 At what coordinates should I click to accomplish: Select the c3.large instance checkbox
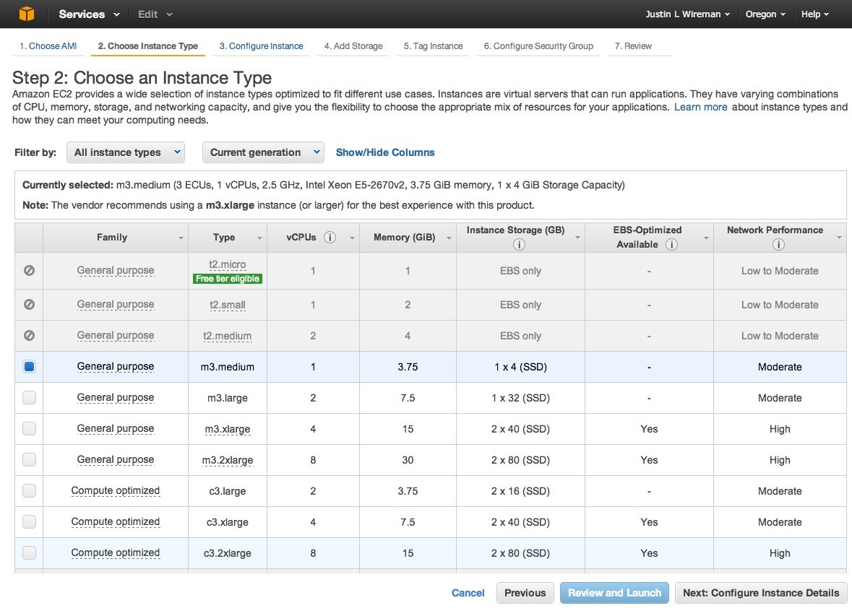point(30,490)
